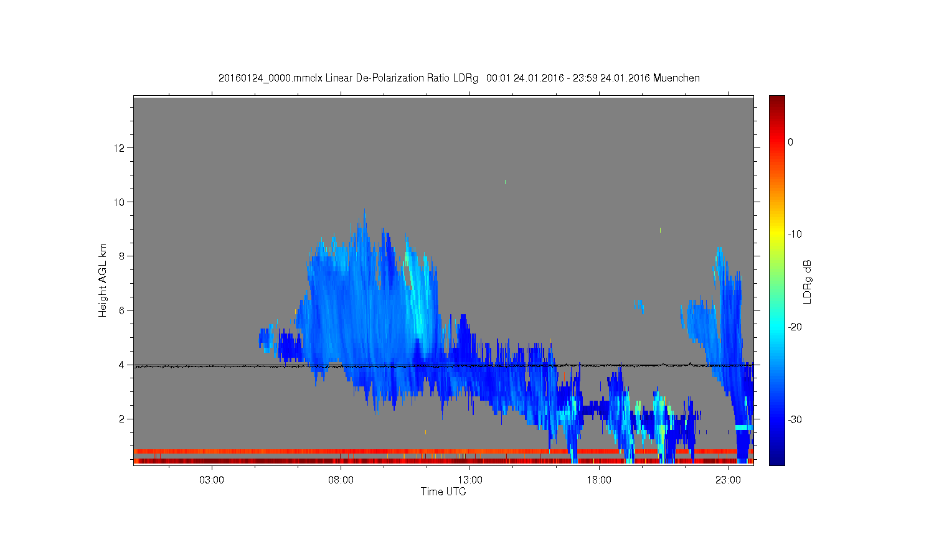Screen dimensions: 934x560
Task: Click the height tick label 8
Action: click(x=123, y=256)
